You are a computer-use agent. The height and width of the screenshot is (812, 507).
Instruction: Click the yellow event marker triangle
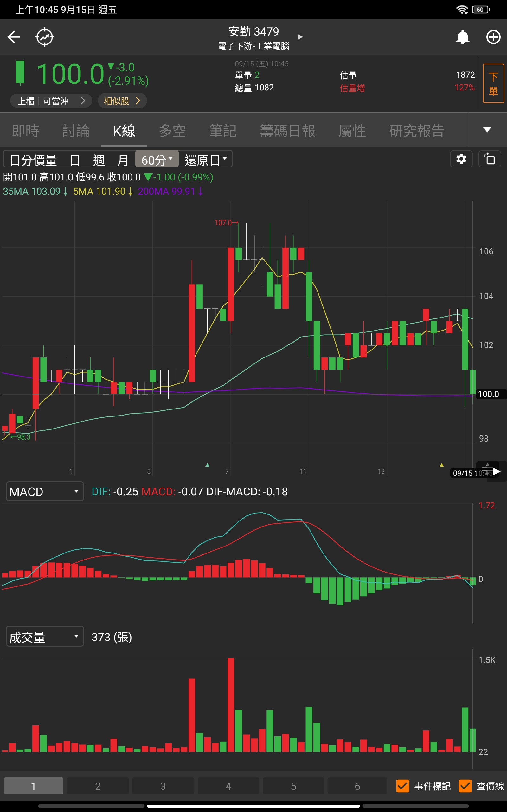[x=441, y=465]
